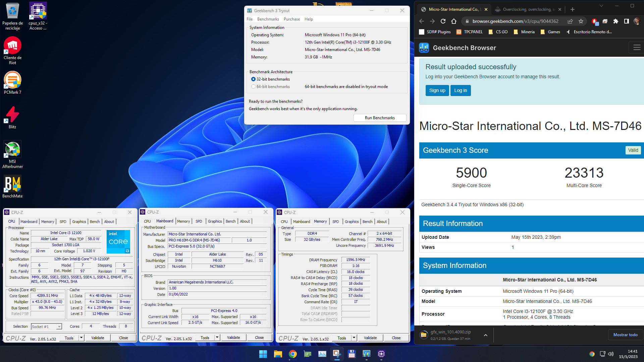Viewport: 644px width, 362px height.
Task: Open the SDR# Plugins bookmark folder
Action: coord(435,32)
